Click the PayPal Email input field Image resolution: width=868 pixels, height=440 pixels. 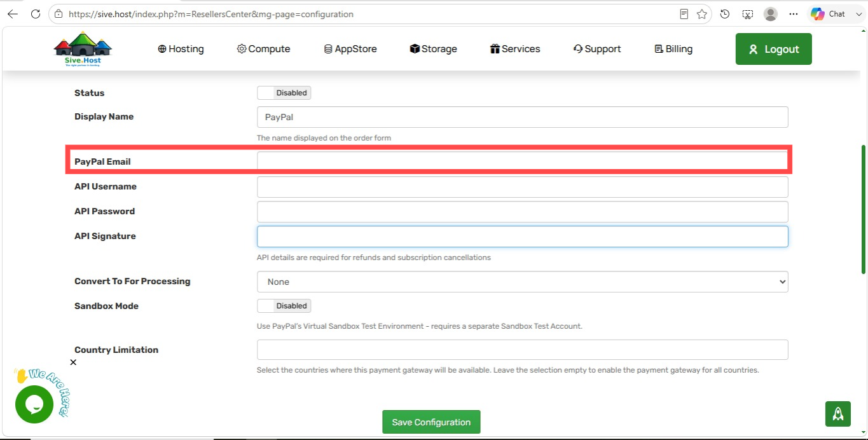[x=522, y=162]
